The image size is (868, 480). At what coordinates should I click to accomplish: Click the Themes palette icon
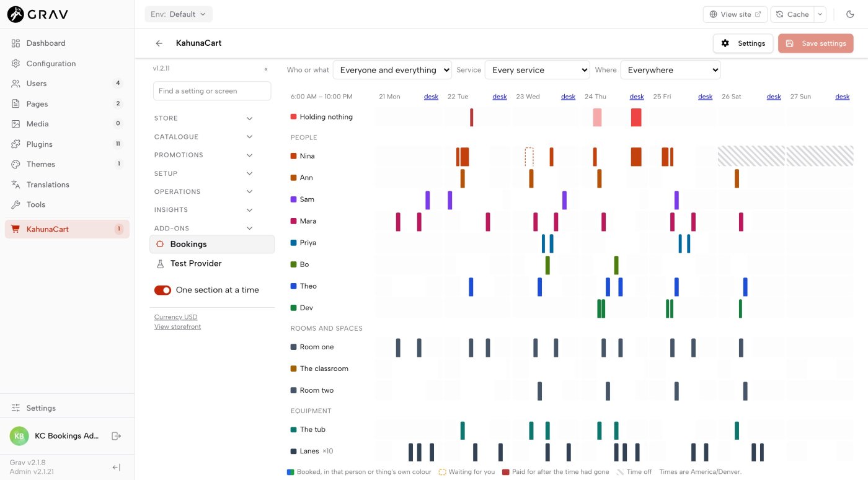[16, 164]
